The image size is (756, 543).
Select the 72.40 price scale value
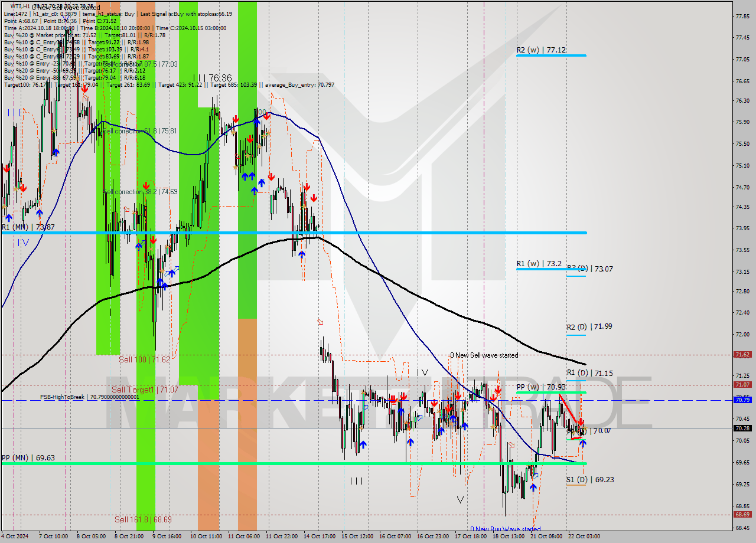tap(742, 312)
